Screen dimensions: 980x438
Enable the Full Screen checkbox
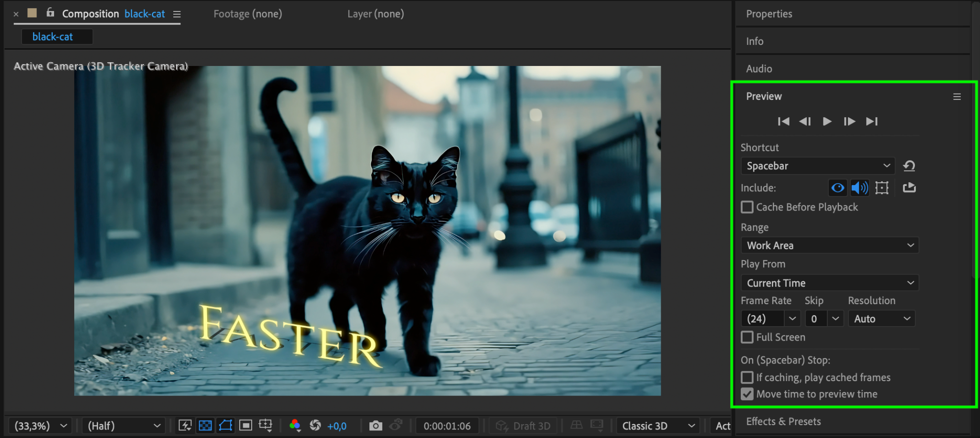747,337
